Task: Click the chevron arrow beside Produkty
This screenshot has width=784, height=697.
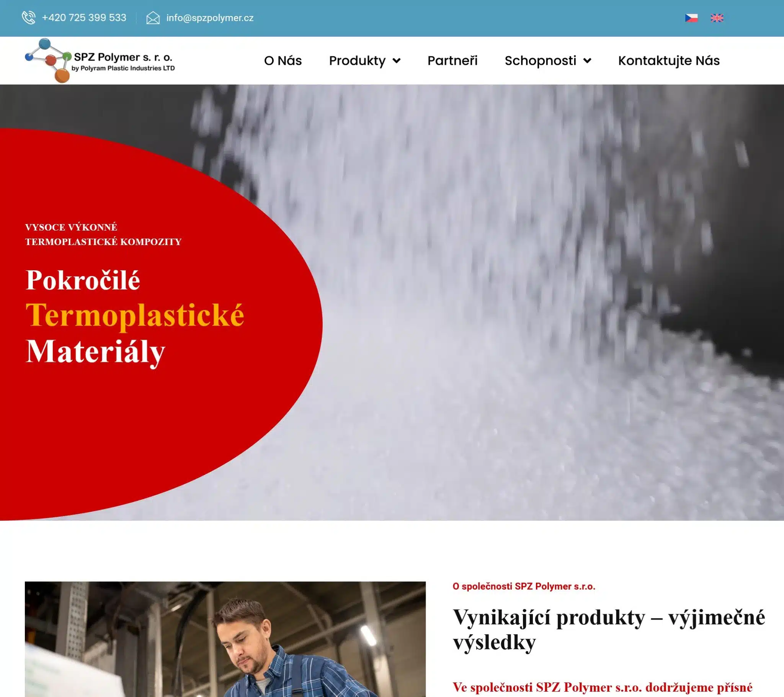Action: (397, 61)
